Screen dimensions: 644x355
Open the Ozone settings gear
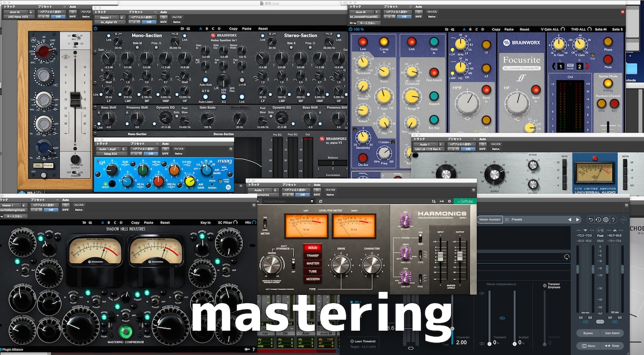[x=606, y=219]
